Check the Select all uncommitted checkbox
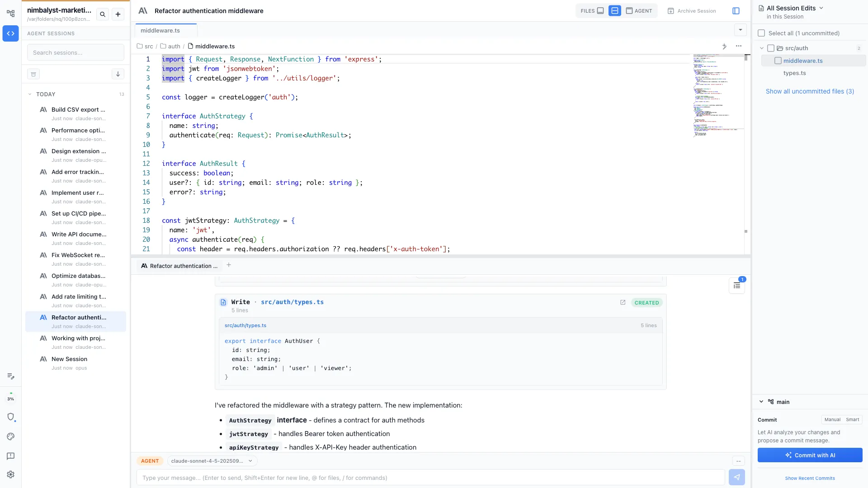The image size is (868, 488). [x=762, y=33]
